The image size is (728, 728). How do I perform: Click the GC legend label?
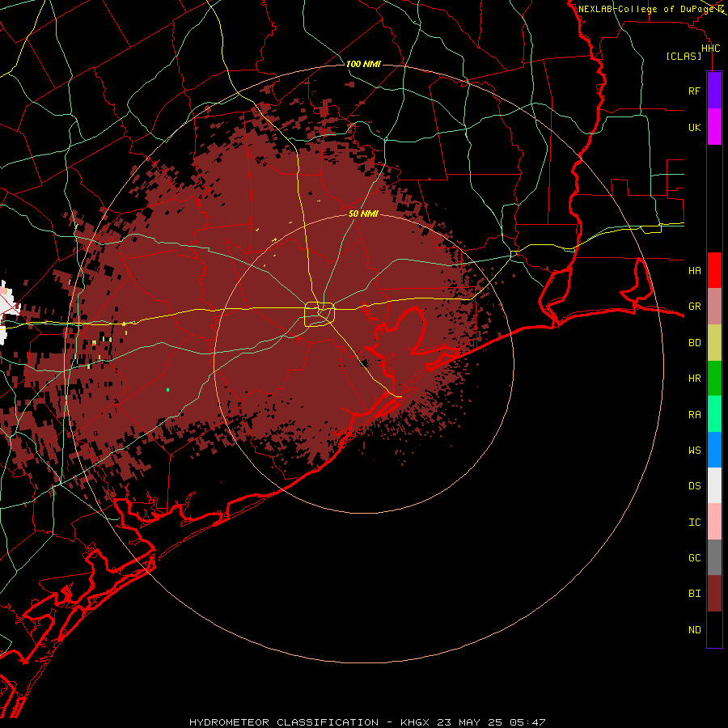coord(694,558)
